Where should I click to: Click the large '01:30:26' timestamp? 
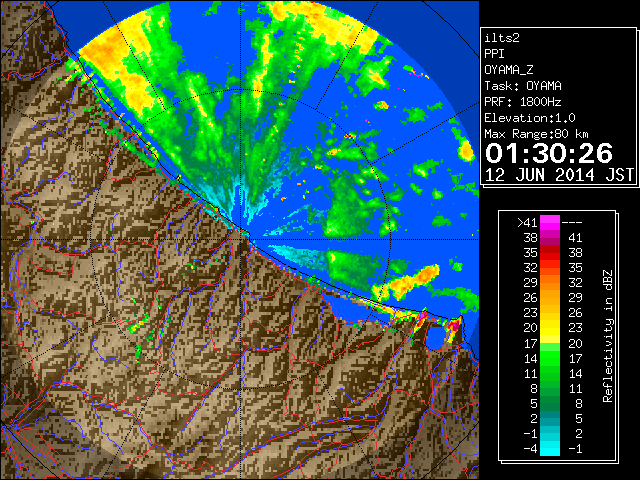[x=549, y=153]
